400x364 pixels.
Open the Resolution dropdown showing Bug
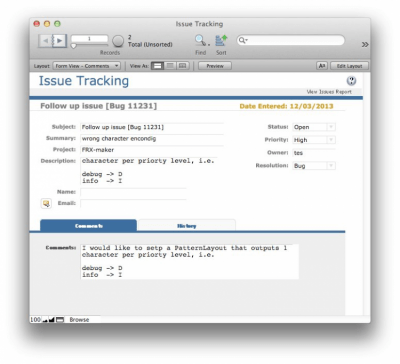(314, 166)
